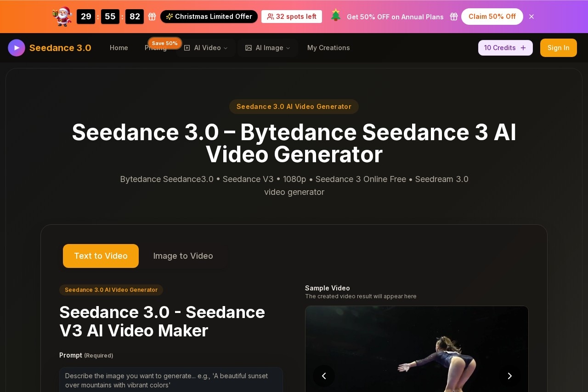The height and width of the screenshot is (392, 588).
Task: Click the countdown timer hours value 29
Action: click(86, 17)
